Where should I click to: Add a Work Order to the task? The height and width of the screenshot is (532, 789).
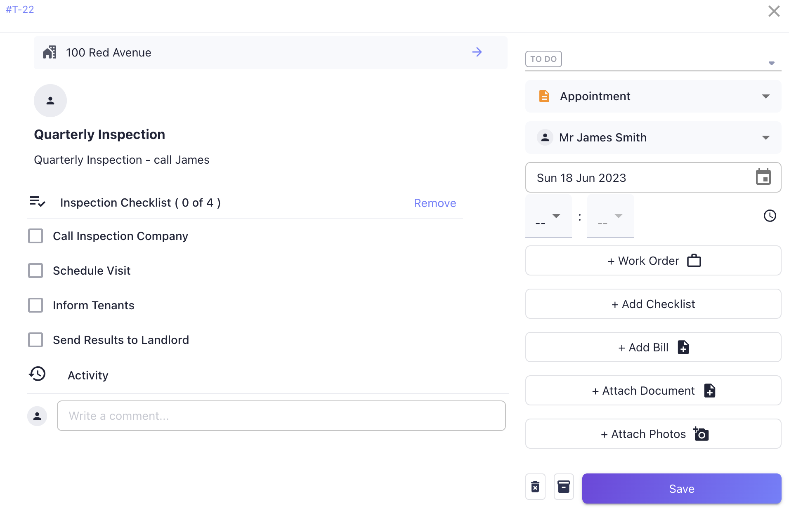tap(653, 260)
